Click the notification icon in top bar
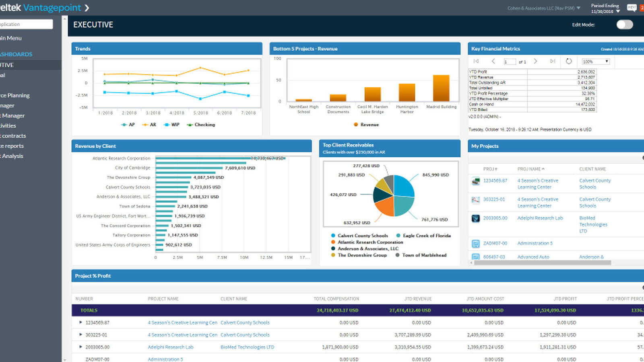 pos(632,8)
